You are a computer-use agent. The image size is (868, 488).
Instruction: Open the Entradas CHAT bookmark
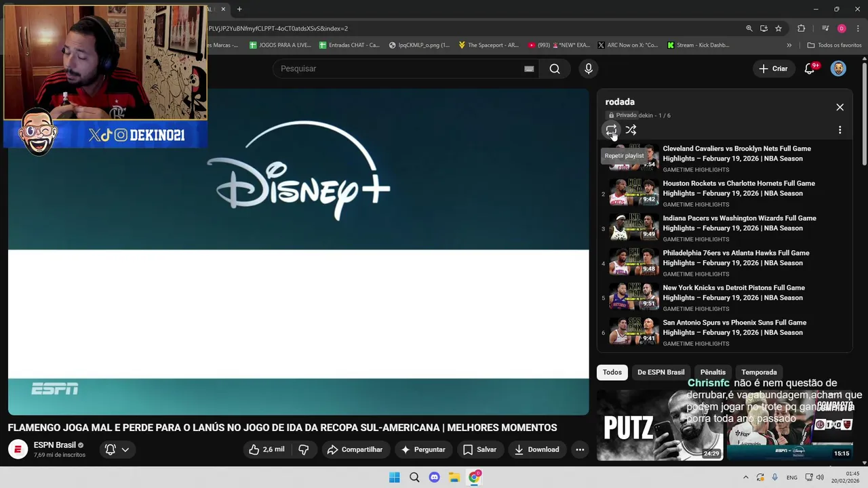[x=349, y=45]
